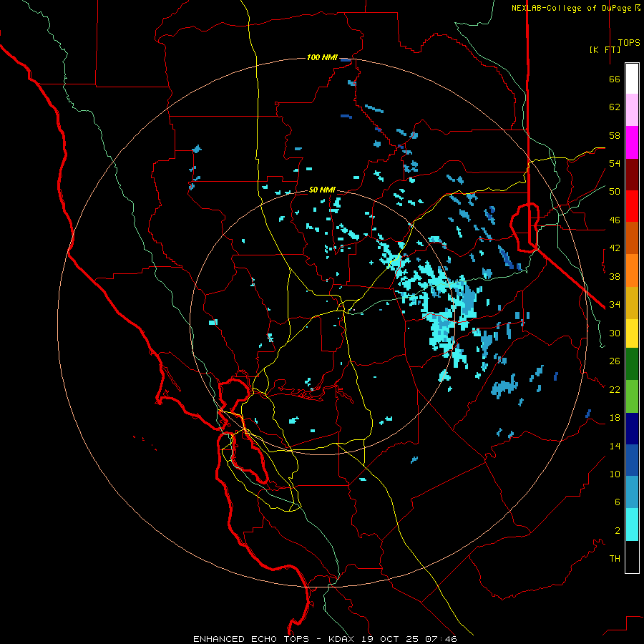The image size is (644, 644).
Task: Click the "[K FT]" units label
Action: pyautogui.click(x=605, y=49)
